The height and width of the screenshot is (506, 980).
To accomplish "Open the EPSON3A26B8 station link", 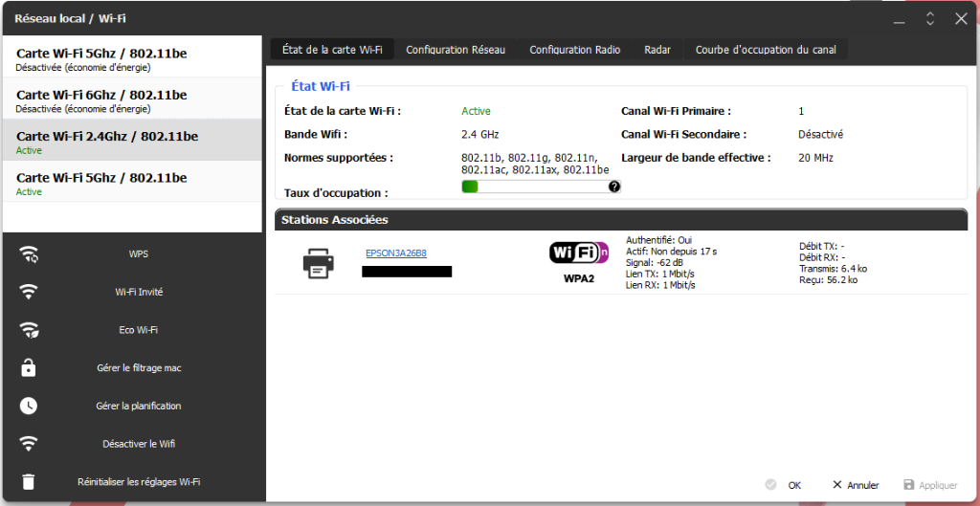I will [x=396, y=253].
